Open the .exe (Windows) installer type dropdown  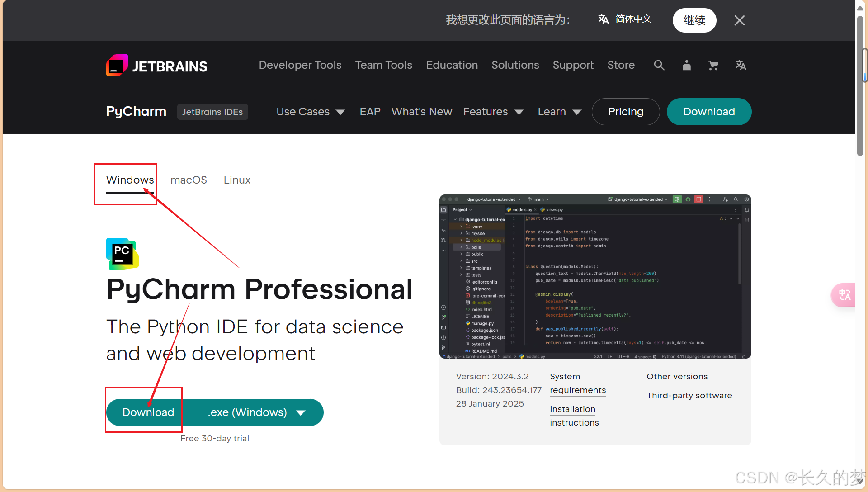(257, 412)
